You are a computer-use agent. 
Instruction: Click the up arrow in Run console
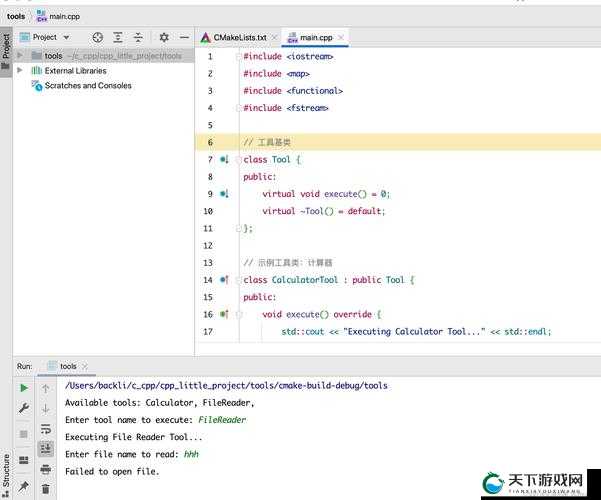46,388
